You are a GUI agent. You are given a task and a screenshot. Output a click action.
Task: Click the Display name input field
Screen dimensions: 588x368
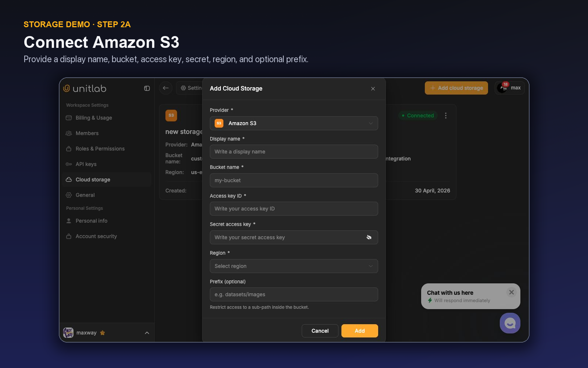pyautogui.click(x=294, y=152)
